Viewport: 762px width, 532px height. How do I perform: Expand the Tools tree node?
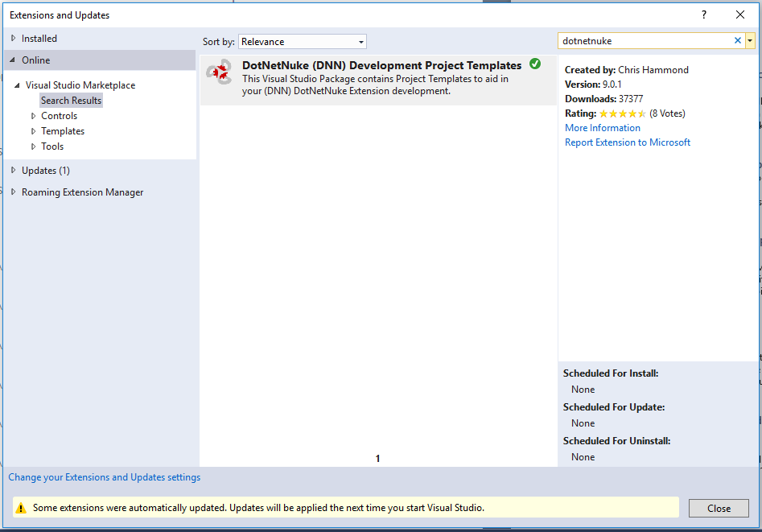pos(33,146)
